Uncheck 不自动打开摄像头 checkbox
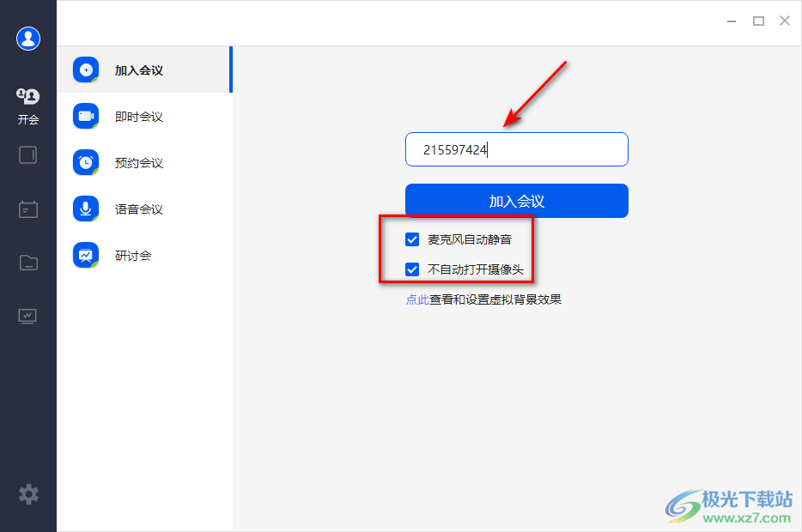 point(412,269)
